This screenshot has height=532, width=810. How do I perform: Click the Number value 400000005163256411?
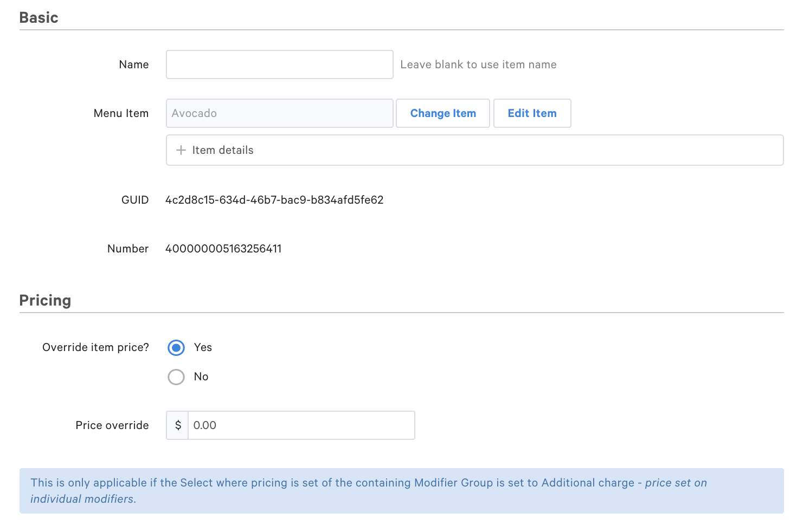pyautogui.click(x=223, y=249)
